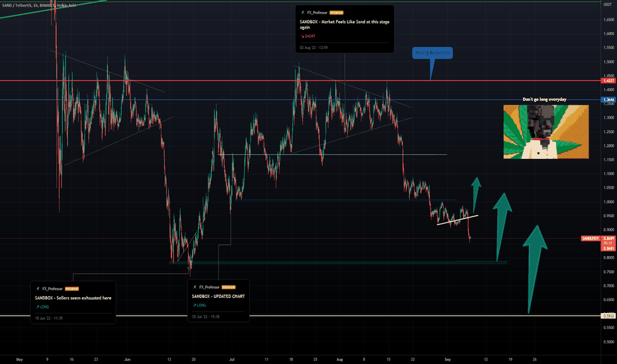Select the 'Strong Rejection' blue callout
This screenshot has height=364, width=617.
(x=432, y=53)
